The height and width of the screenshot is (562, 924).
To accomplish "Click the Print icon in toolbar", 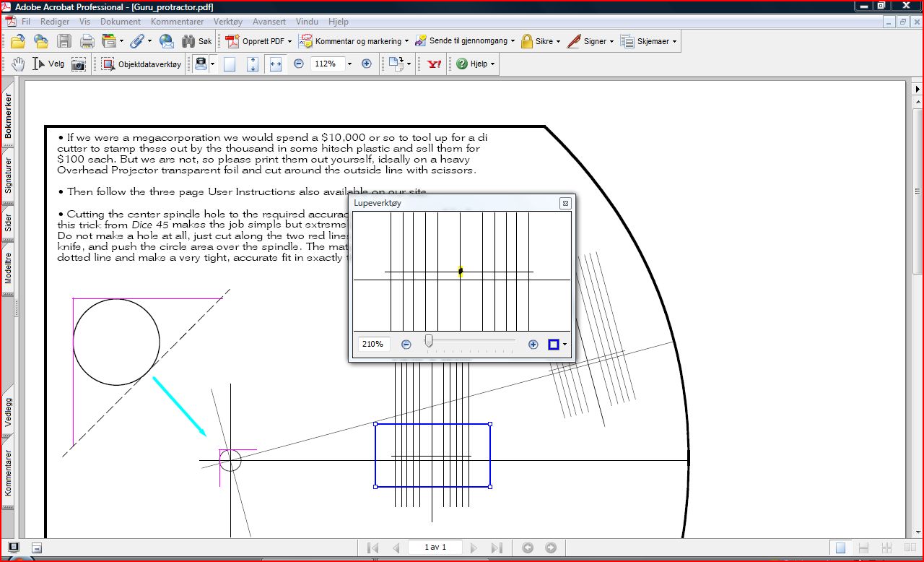I will point(87,41).
